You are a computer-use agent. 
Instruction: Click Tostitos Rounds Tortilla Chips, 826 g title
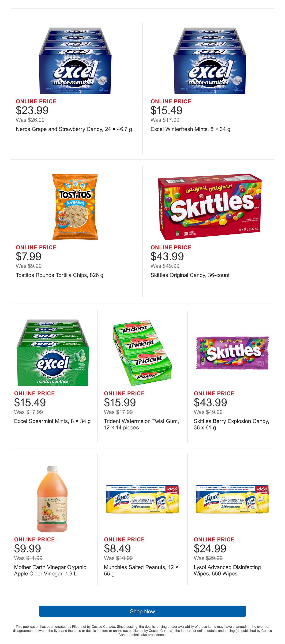tap(60, 275)
